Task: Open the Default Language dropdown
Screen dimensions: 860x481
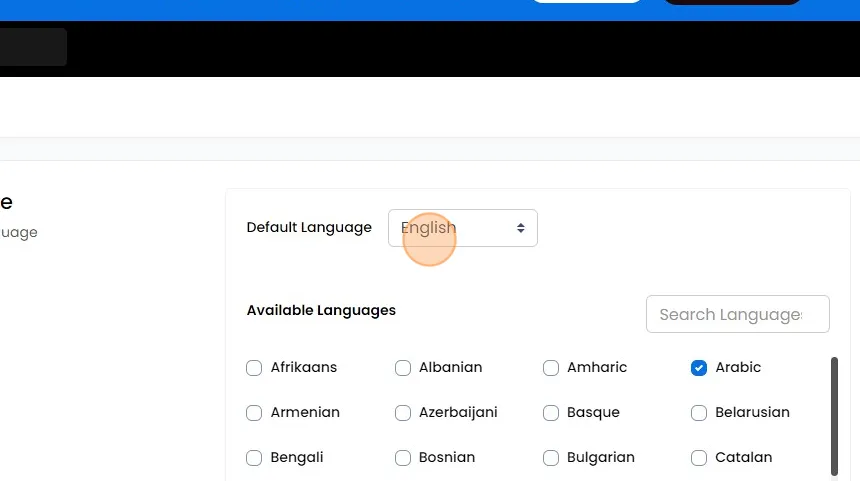Action: (462, 228)
